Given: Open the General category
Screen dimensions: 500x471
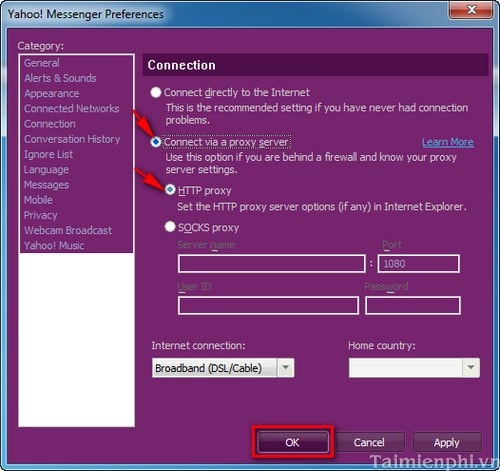Looking at the screenshot, I should tap(42, 63).
